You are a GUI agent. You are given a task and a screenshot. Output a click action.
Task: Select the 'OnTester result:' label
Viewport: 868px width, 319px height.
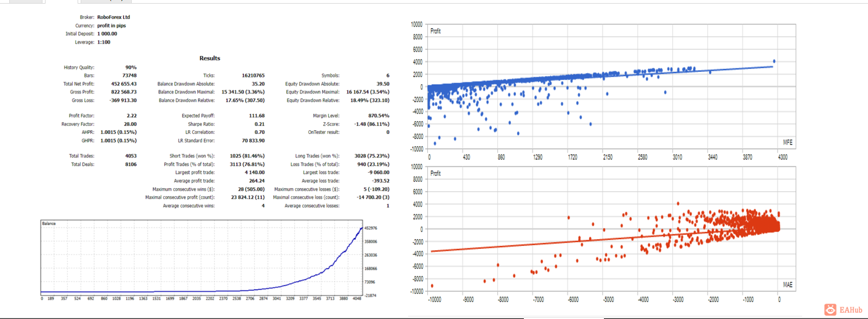coord(323,132)
